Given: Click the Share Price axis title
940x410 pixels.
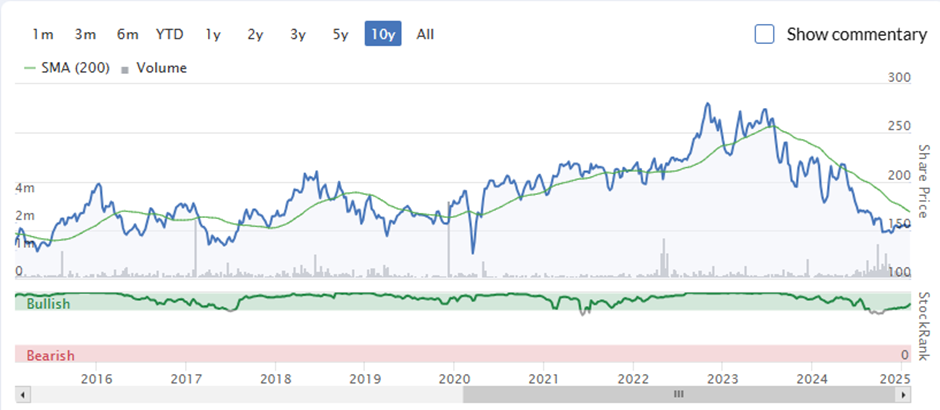Looking at the screenshot, I should click(x=923, y=181).
